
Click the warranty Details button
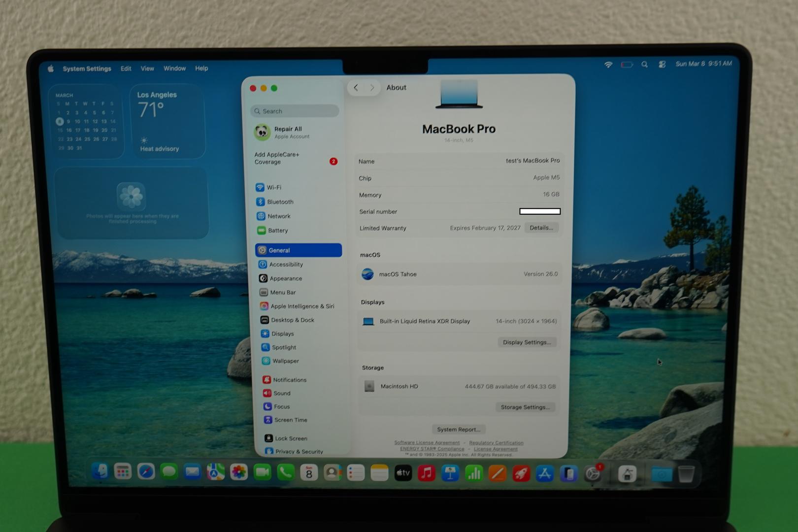(541, 228)
